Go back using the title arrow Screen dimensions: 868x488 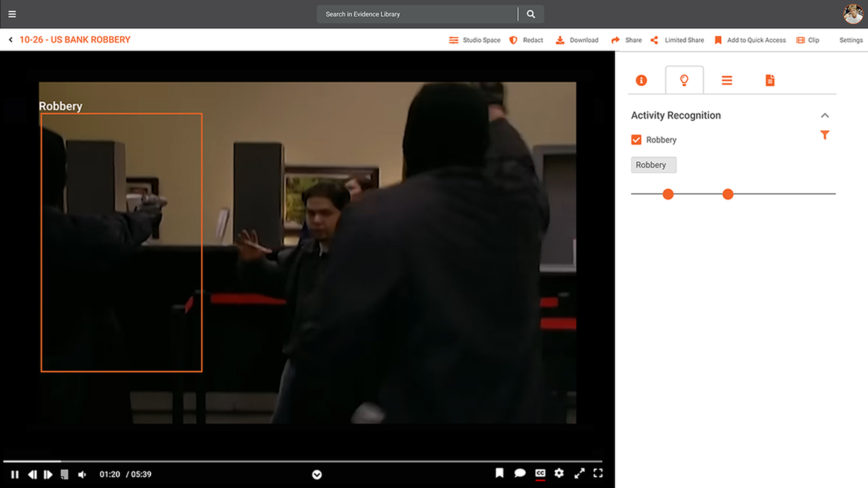(x=11, y=40)
